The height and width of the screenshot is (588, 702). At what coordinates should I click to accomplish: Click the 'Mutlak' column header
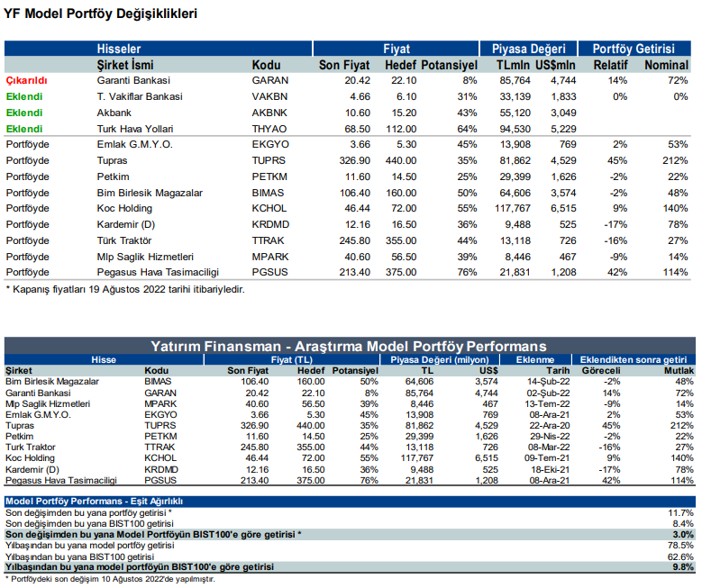(x=679, y=370)
